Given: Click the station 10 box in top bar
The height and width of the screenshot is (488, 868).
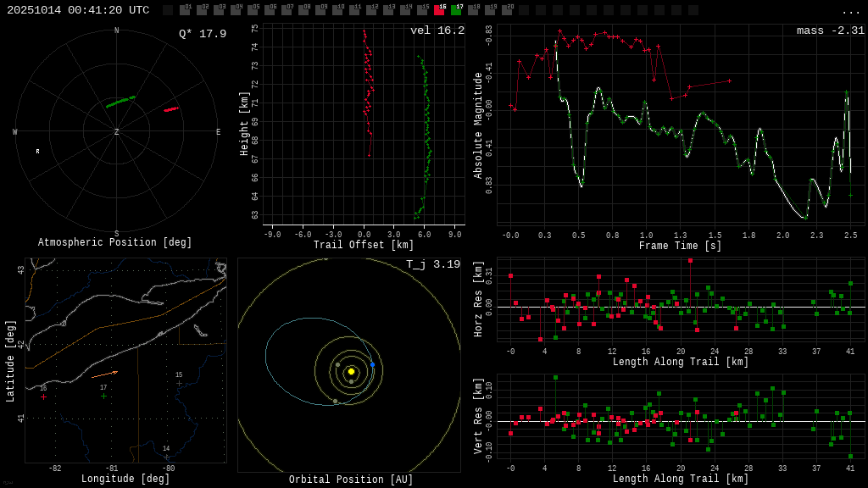Looking at the screenshot, I should tap(337, 10).
